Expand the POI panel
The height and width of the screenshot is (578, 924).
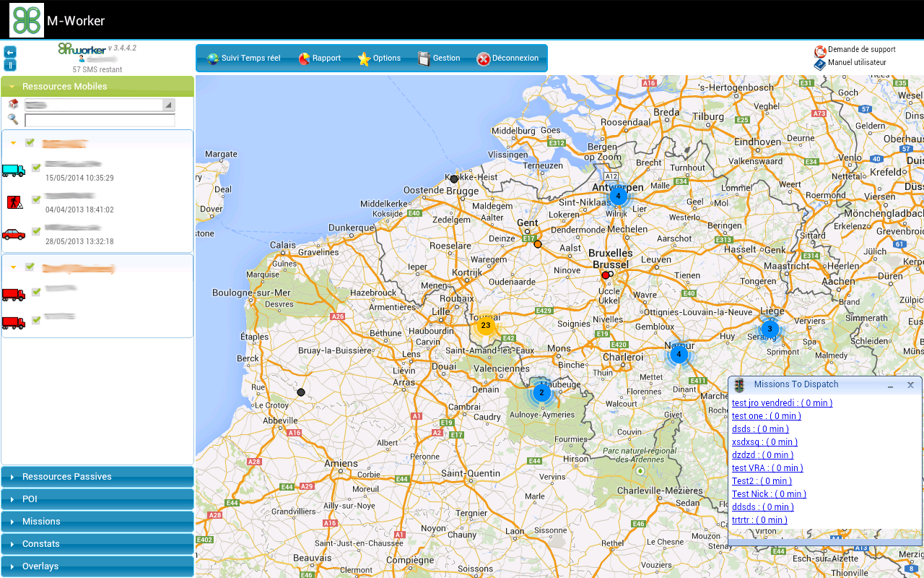pos(97,499)
